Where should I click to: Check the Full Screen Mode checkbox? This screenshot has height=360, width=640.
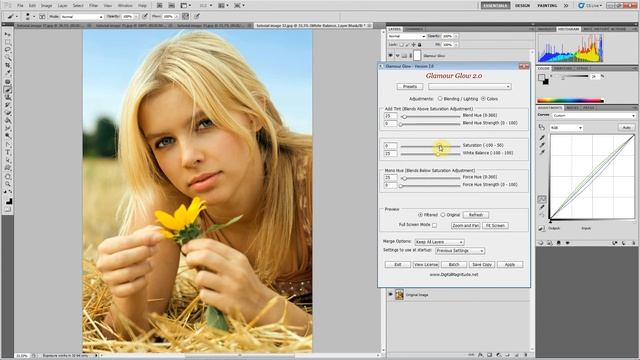pyautogui.click(x=434, y=225)
